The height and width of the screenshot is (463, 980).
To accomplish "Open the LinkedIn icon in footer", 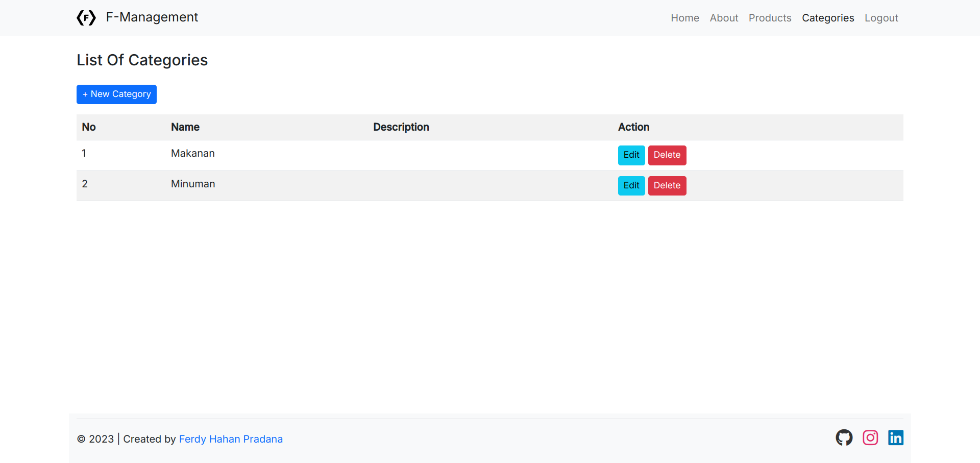I will [895, 437].
